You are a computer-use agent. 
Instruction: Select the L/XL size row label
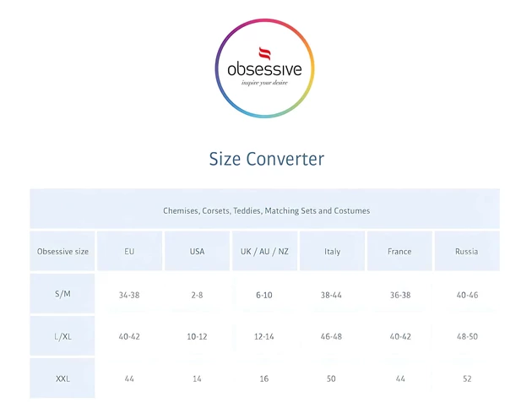click(62, 336)
